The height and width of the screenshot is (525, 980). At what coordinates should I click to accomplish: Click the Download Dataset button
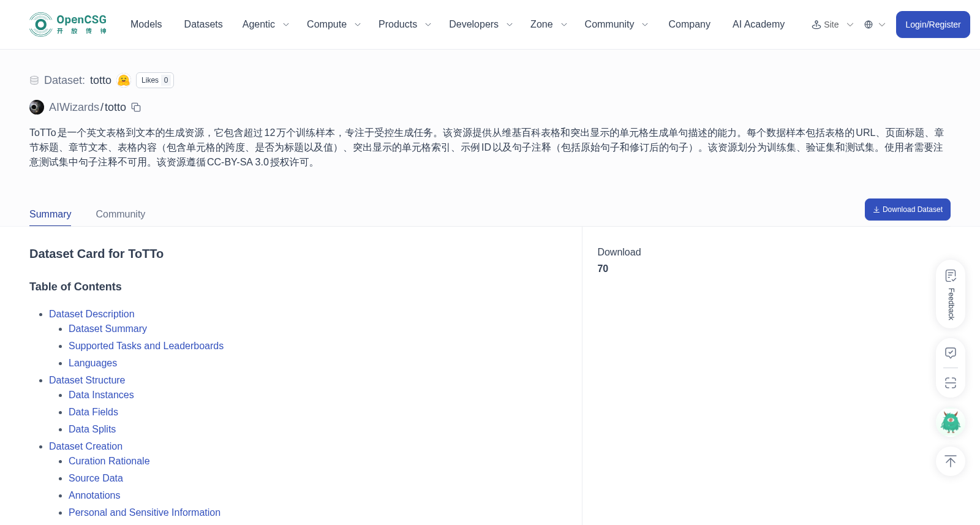(x=908, y=210)
